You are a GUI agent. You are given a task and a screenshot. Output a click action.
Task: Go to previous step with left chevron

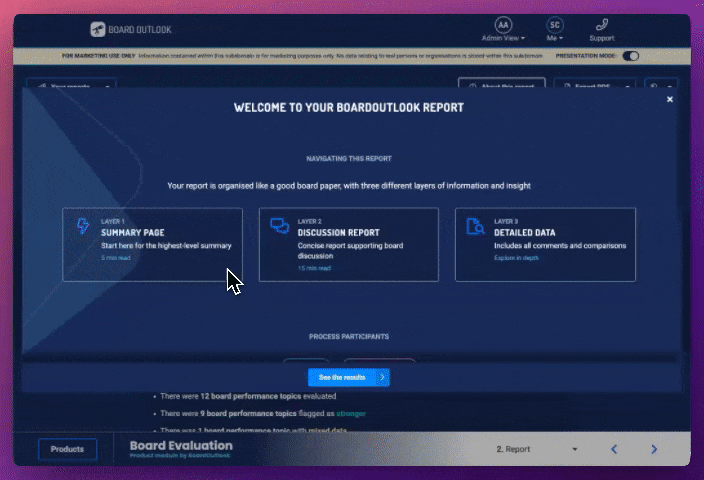coord(614,449)
